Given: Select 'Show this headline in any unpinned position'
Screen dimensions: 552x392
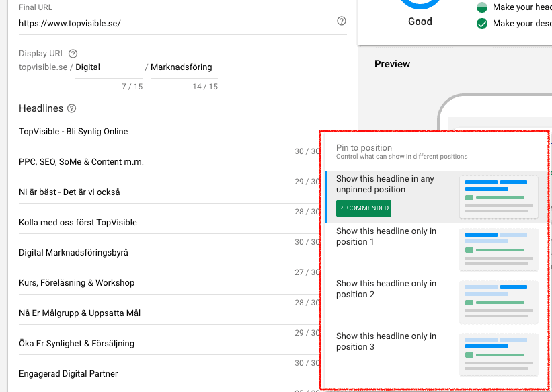Looking at the screenshot, I should point(436,197).
